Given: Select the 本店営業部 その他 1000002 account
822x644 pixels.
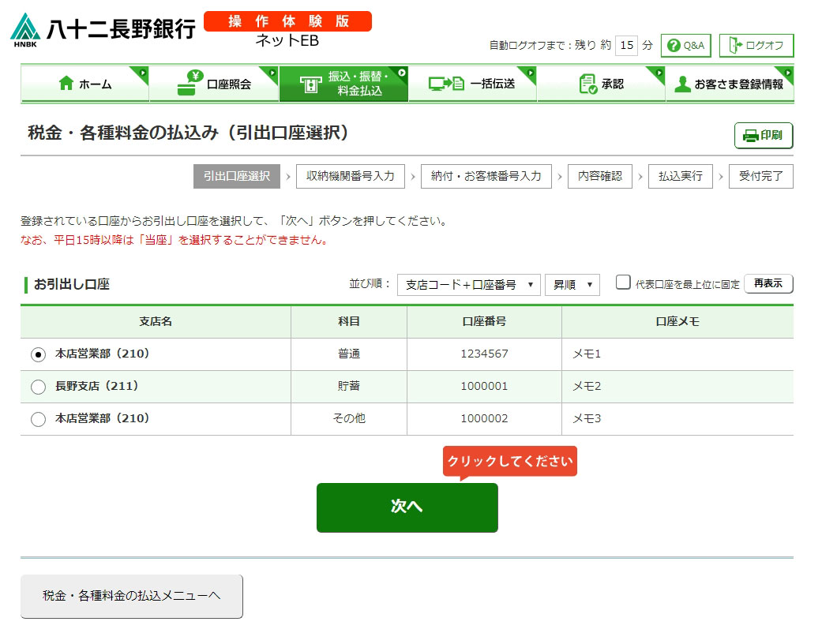Looking at the screenshot, I should tap(38, 419).
